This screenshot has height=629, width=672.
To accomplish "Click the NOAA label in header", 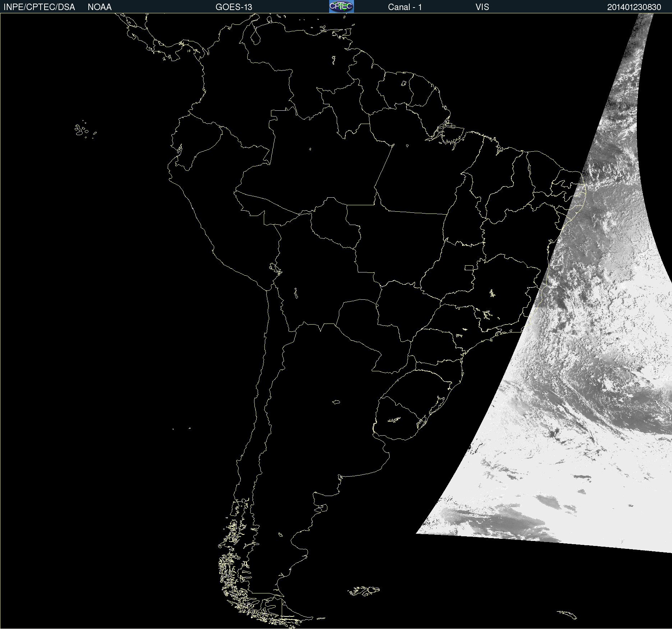I will click(100, 7).
